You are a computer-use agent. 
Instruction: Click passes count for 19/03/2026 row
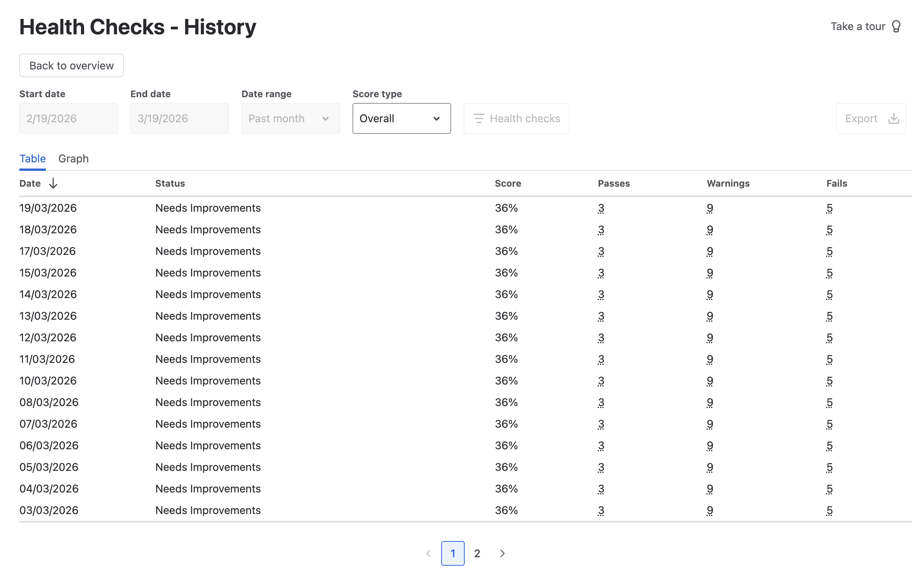601,208
